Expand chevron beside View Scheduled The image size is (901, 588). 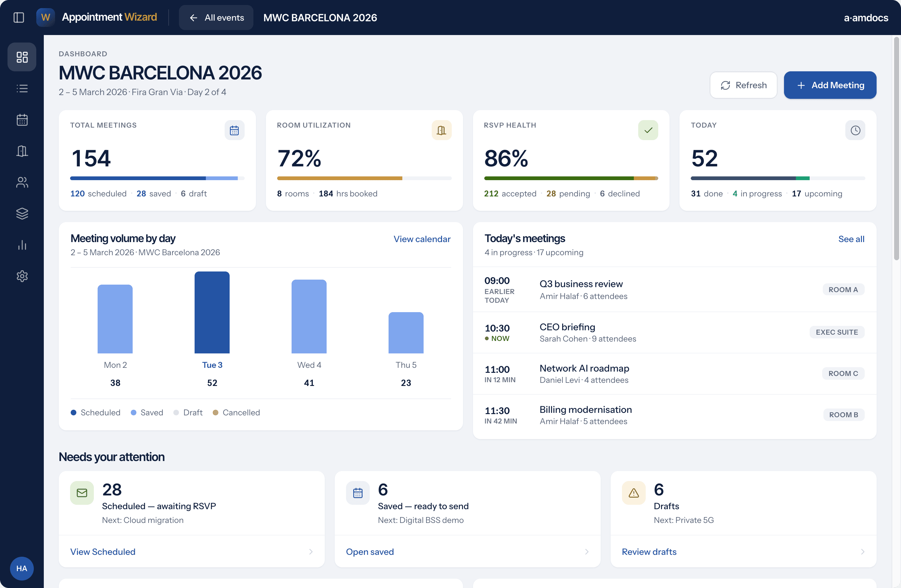(x=311, y=552)
